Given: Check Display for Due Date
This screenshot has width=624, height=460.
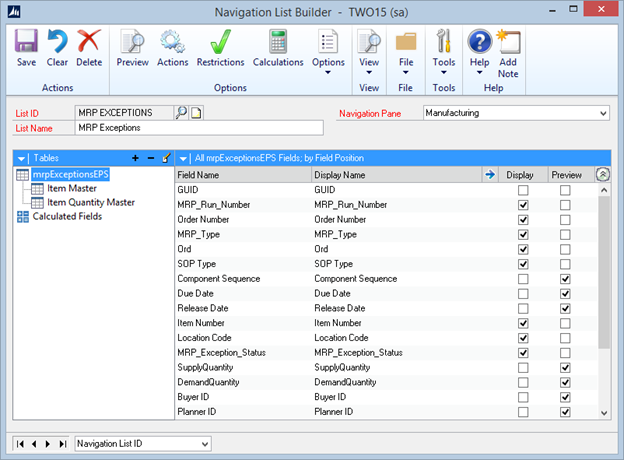Looking at the screenshot, I should pos(523,294).
